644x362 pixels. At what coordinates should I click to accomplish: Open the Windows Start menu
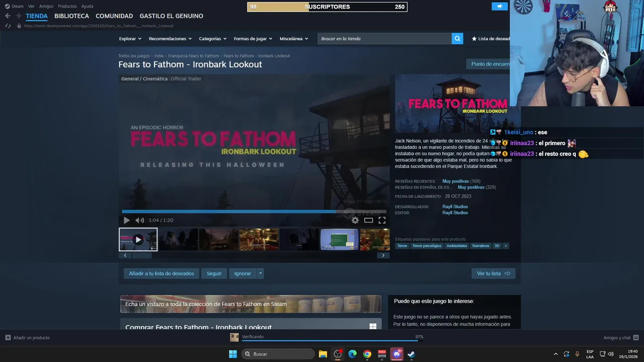pos(233,354)
